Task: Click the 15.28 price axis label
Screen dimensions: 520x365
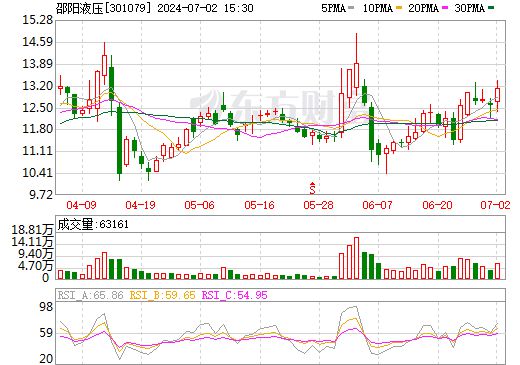Action: pyautogui.click(x=37, y=20)
